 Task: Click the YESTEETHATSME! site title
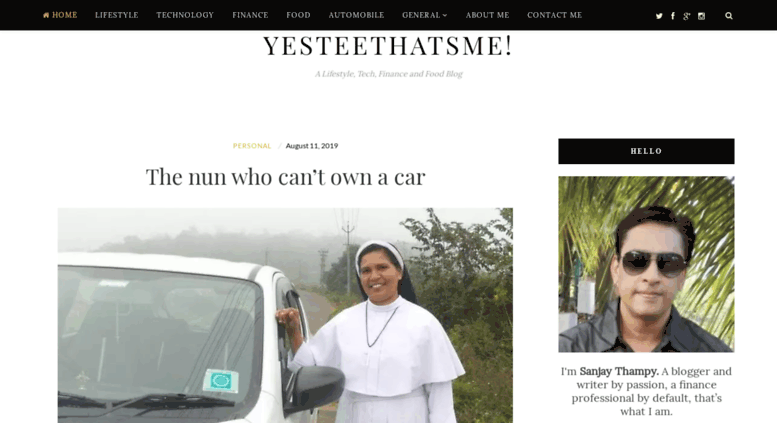(x=388, y=46)
